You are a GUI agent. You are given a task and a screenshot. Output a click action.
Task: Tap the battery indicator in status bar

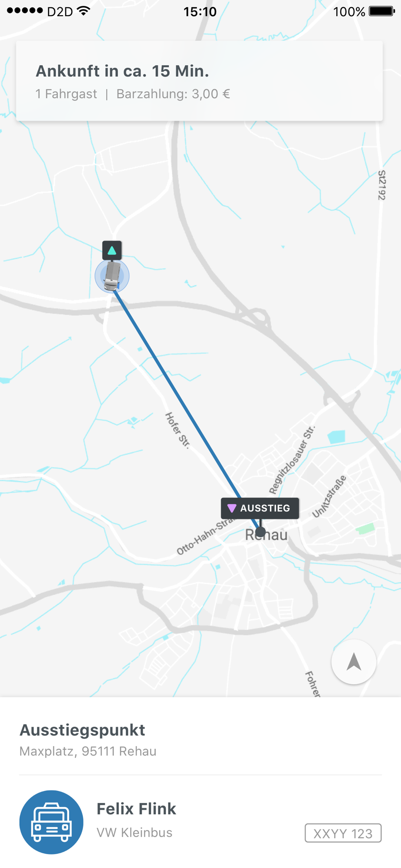381,11
